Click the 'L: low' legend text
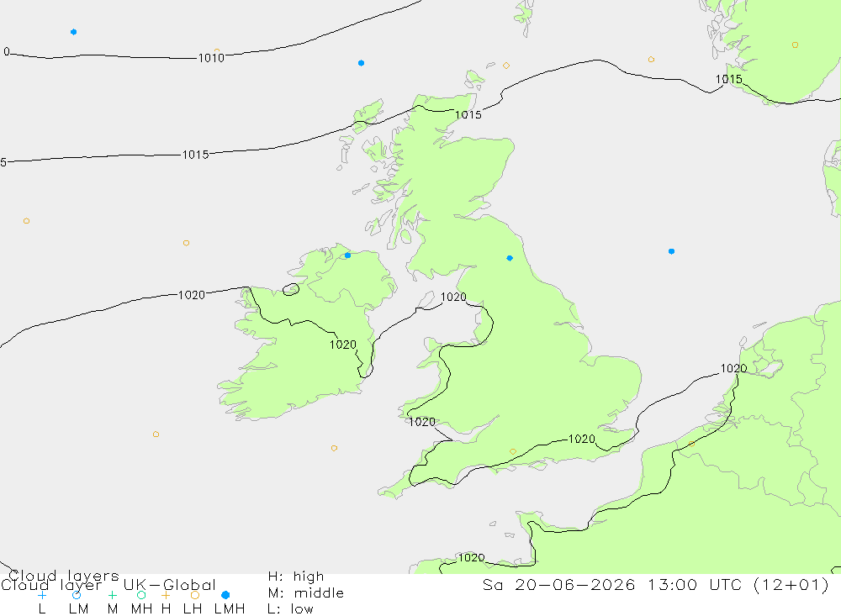The width and height of the screenshot is (841, 616). 290,609
